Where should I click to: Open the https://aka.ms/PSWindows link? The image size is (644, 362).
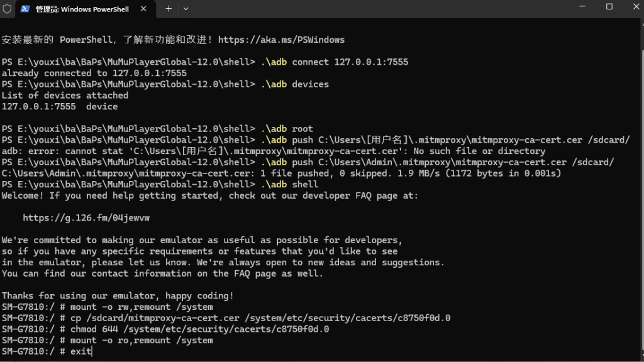281,40
